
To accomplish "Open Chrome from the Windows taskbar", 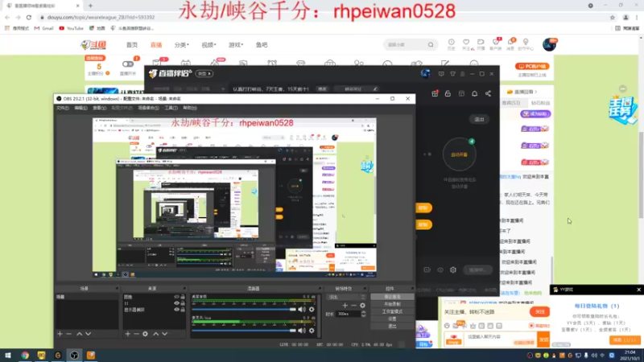I will pyautogui.click(x=25, y=355).
